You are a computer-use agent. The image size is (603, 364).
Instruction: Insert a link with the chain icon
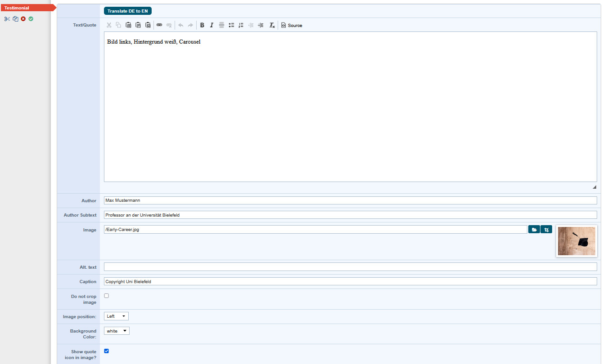(159, 25)
